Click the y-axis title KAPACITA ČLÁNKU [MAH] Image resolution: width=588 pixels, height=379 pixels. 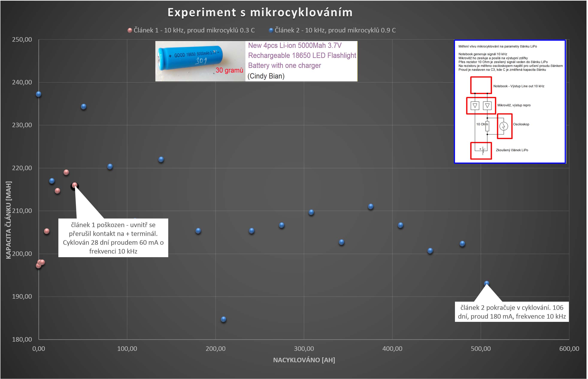click(8, 220)
